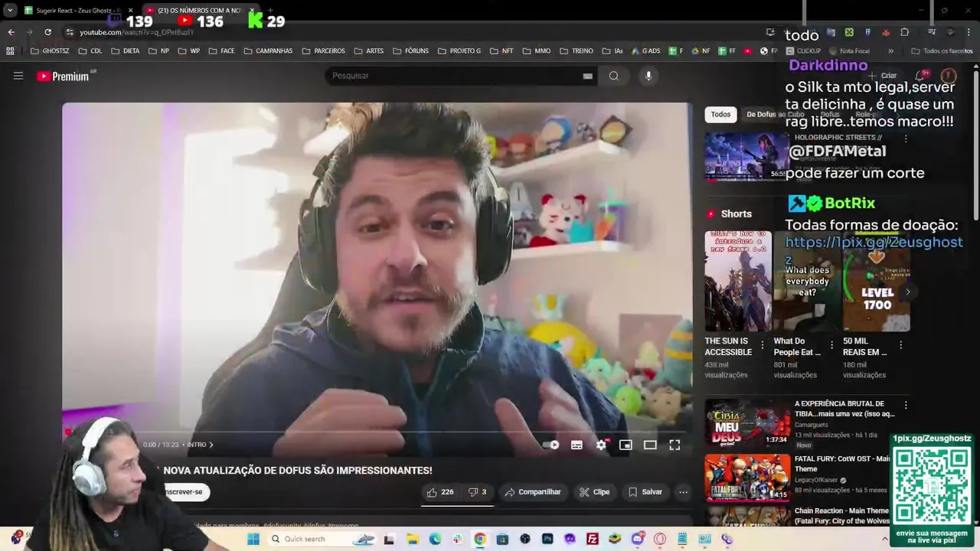
Task: Open the YouTube hamburger guide menu
Action: (x=18, y=76)
